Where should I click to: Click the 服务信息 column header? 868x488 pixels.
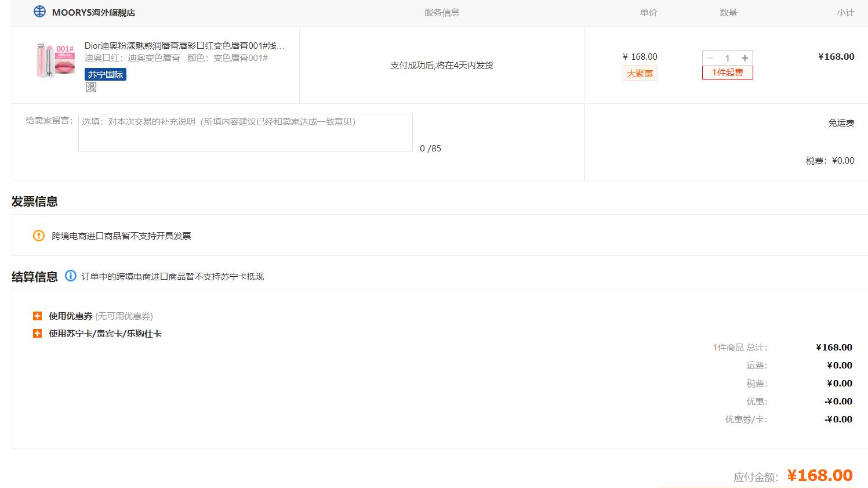pos(441,12)
